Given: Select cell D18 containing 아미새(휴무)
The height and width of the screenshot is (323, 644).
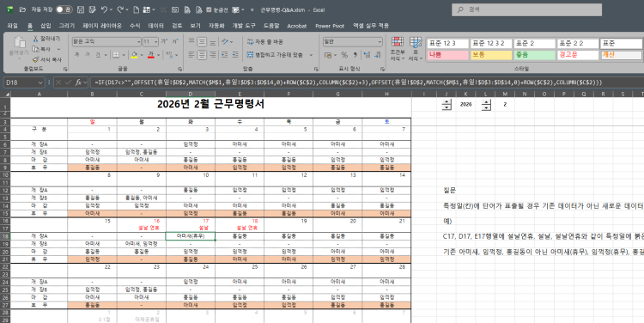Looking at the screenshot, I should pyautogui.click(x=190, y=236).
